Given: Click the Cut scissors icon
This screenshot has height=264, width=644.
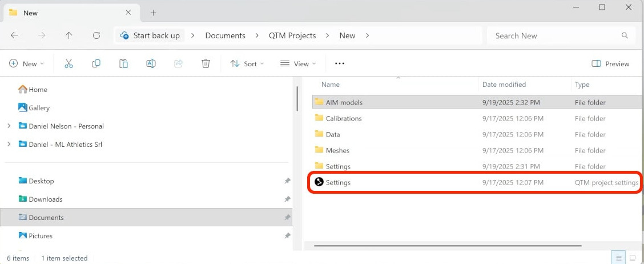Looking at the screenshot, I should pyautogui.click(x=69, y=64).
